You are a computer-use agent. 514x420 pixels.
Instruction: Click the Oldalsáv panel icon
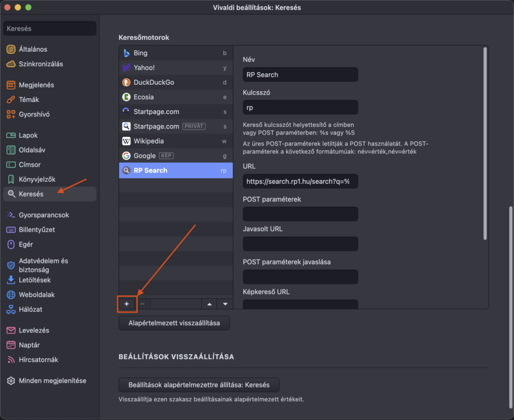click(11, 150)
